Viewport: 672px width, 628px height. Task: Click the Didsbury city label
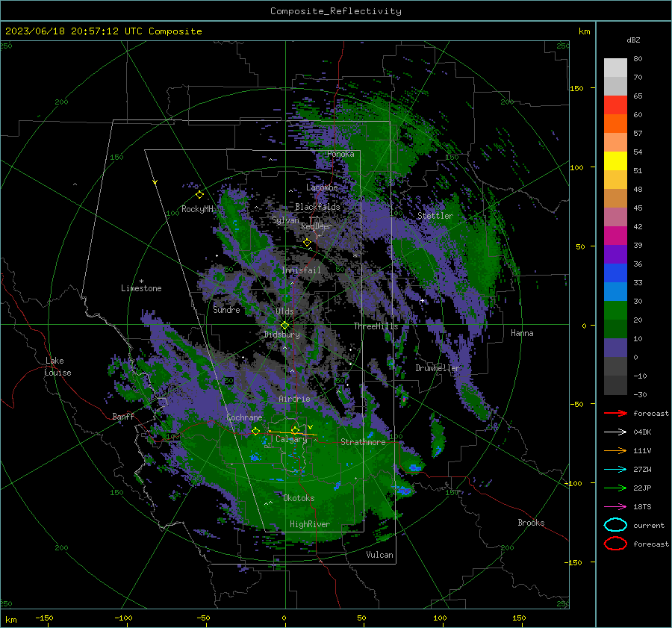[282, 335]
